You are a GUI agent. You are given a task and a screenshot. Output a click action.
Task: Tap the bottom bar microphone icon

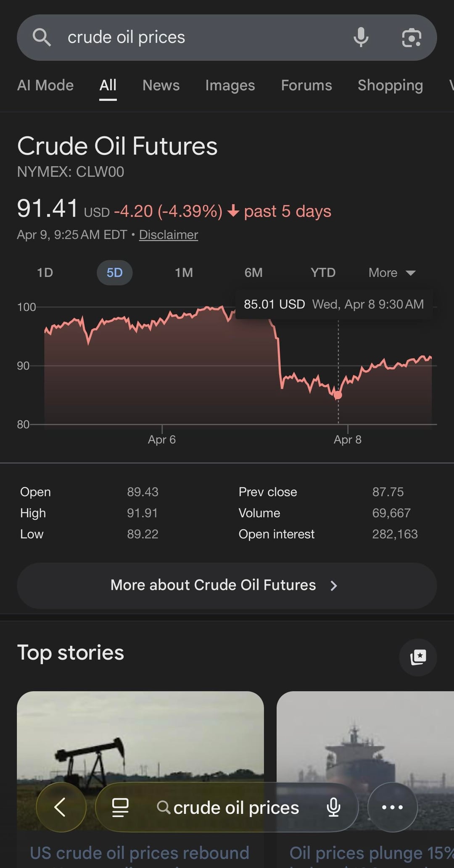tap(333, 807)
